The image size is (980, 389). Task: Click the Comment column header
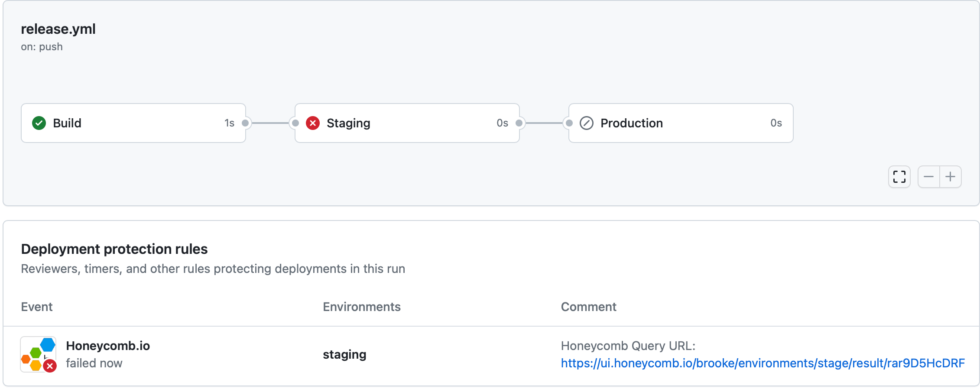pyautogui.click(x=588, y=307)
